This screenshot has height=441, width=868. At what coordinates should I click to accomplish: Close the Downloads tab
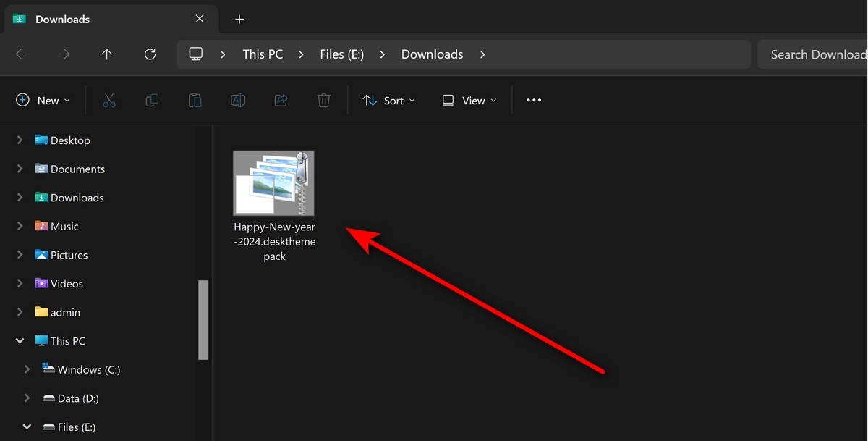(200, 20)
